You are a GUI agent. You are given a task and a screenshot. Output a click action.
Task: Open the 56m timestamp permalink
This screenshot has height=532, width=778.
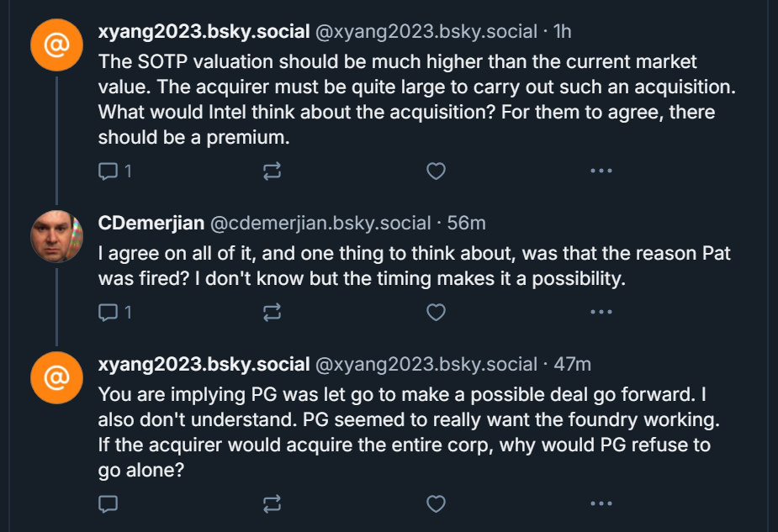pyautogui.click(x=466, y=224)
